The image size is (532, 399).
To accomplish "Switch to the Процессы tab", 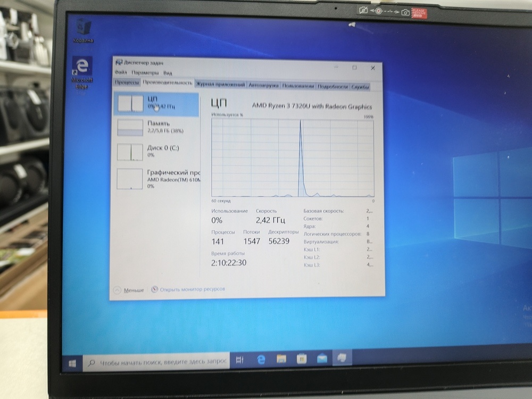I will [127, 82].
